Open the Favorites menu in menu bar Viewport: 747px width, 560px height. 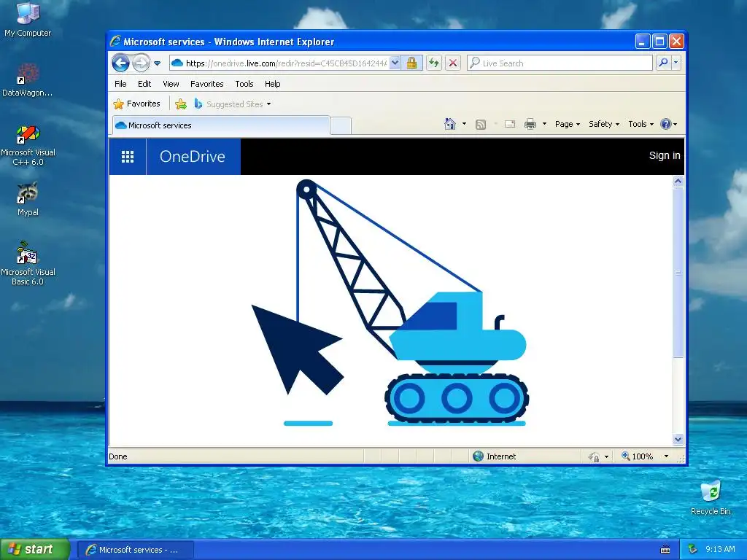click(x=206, y=84)
